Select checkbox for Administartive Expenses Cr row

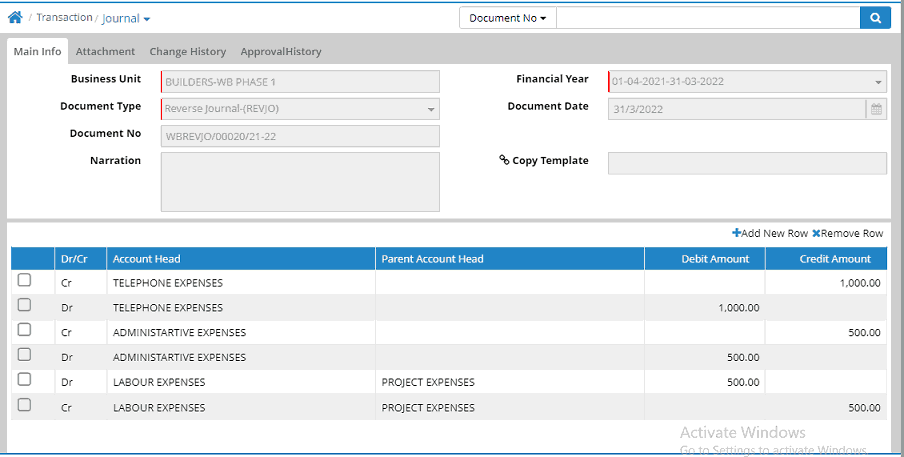click(25, 331)
